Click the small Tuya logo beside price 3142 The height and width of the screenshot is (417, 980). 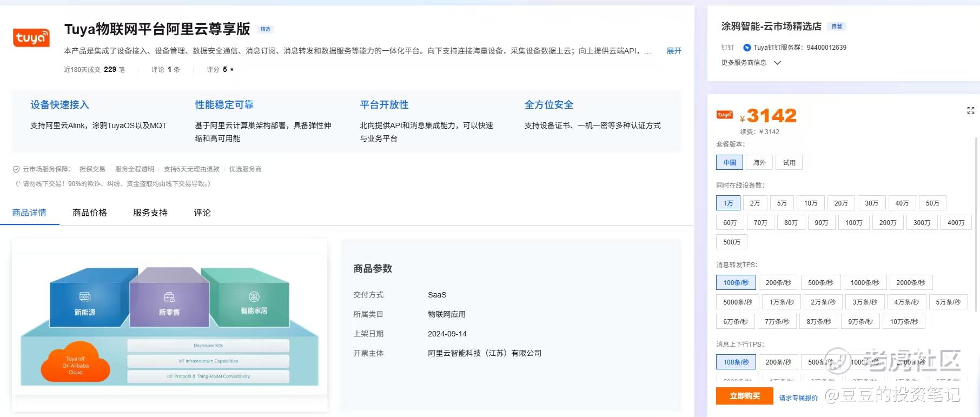pos(725,115)
